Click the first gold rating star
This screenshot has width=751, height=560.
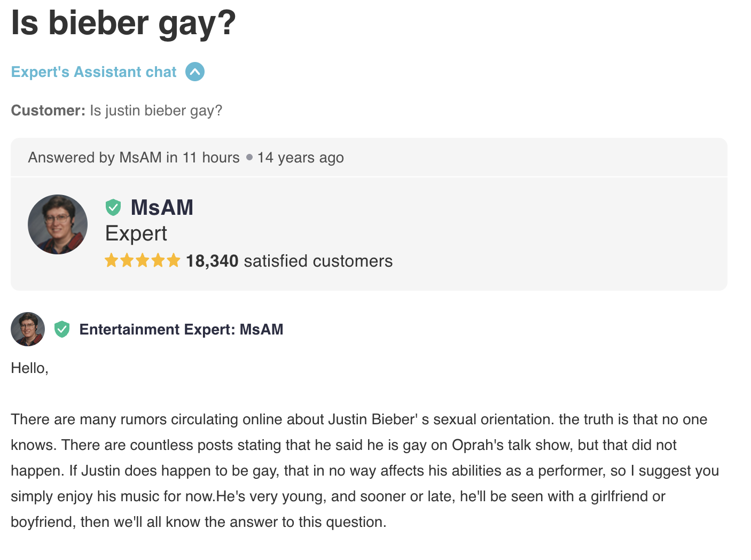(x=112, y=261)
